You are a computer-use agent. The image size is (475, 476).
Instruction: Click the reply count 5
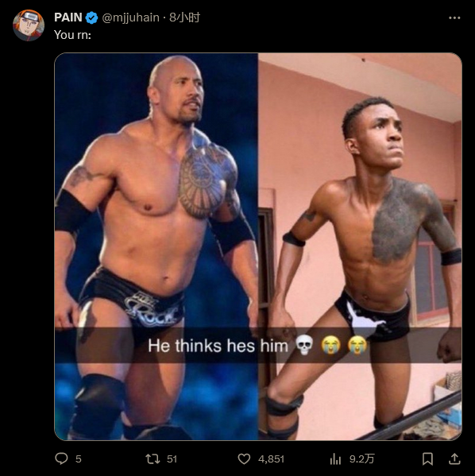(79, 459)
